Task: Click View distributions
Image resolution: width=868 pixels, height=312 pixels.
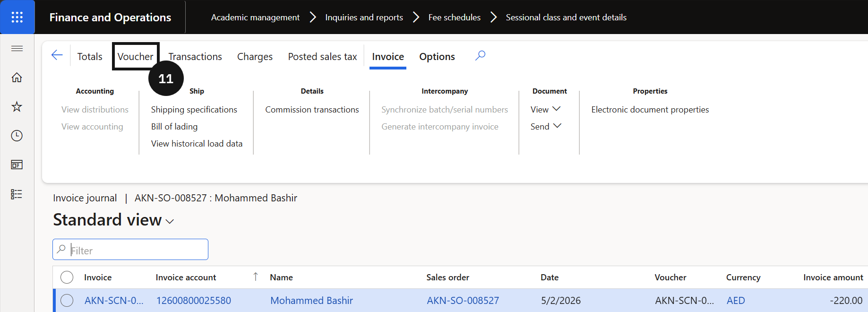Action: (x=95, y=110)
